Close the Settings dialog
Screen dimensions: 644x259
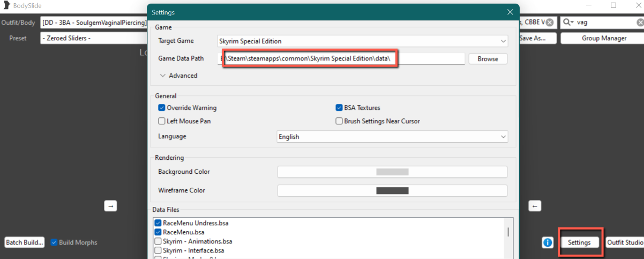point(510,12)
